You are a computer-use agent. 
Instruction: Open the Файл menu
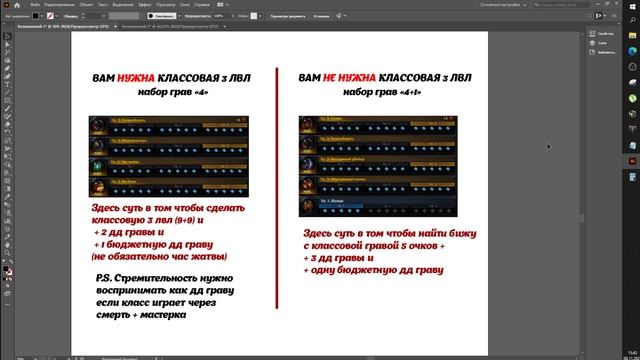coord(35,5)
